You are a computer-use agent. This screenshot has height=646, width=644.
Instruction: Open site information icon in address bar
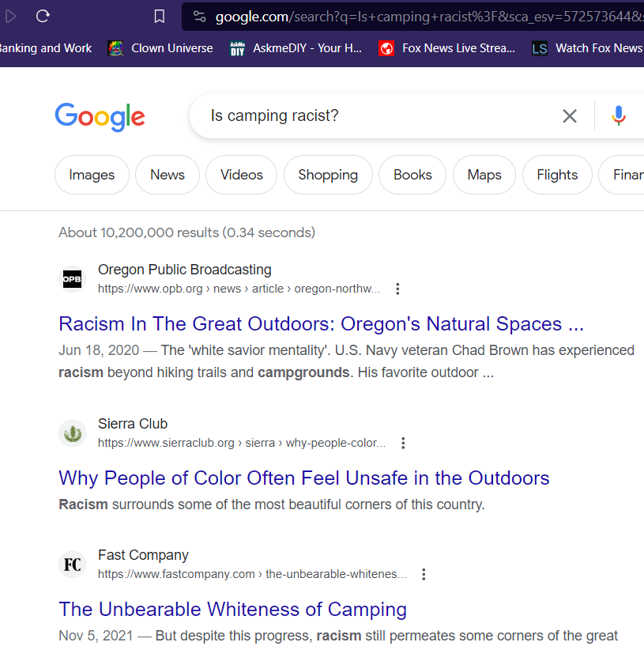[199, 16]
